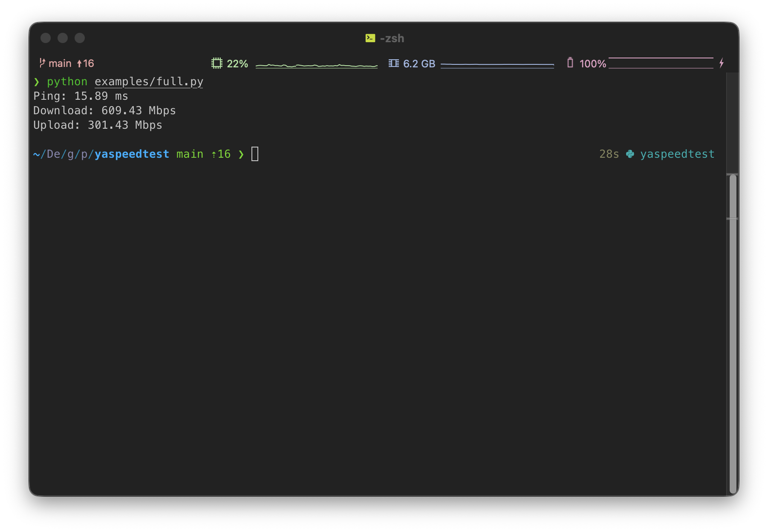768x532 pixels.
Task: Click the git branch icon in status bar
Action: tap(42, 63)
